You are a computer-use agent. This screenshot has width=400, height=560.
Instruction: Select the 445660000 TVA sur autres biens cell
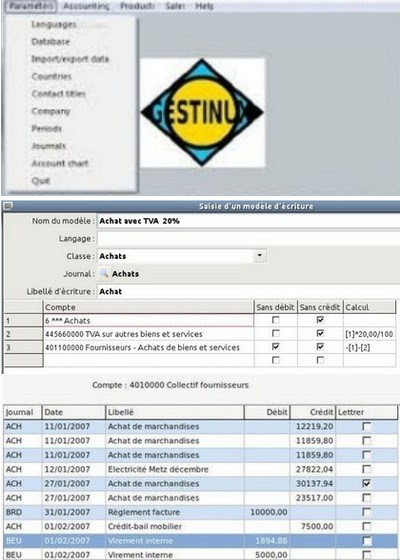[148, 334]
